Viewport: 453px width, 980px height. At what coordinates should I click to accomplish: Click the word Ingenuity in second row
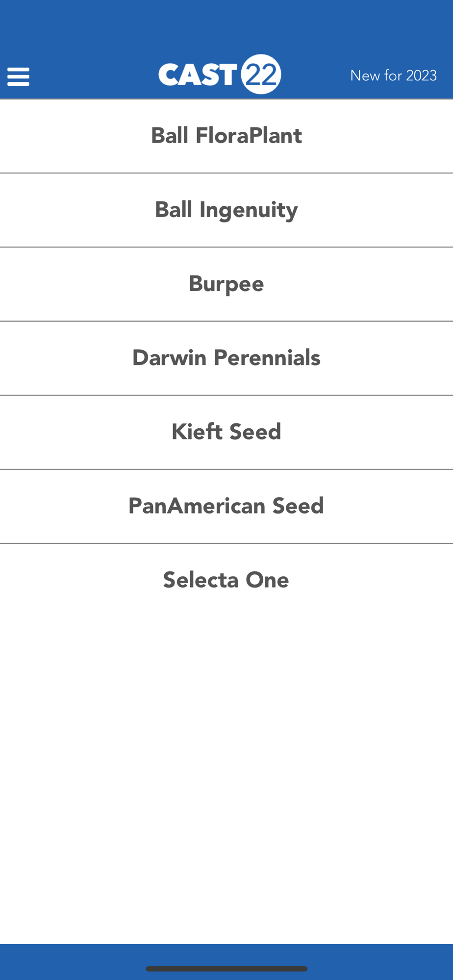(x=249, y=210)
